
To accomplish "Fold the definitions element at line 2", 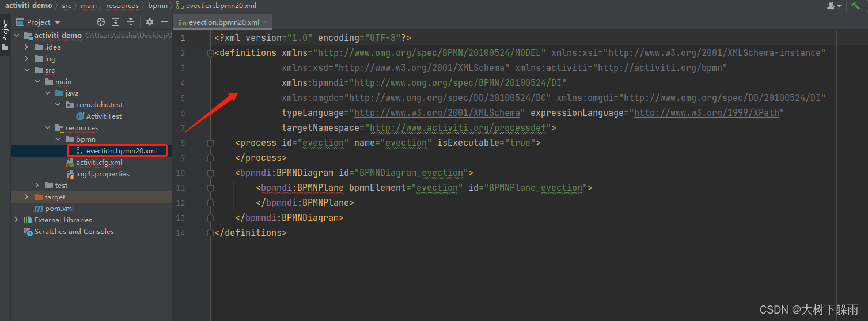I will [x=211, y=53].
